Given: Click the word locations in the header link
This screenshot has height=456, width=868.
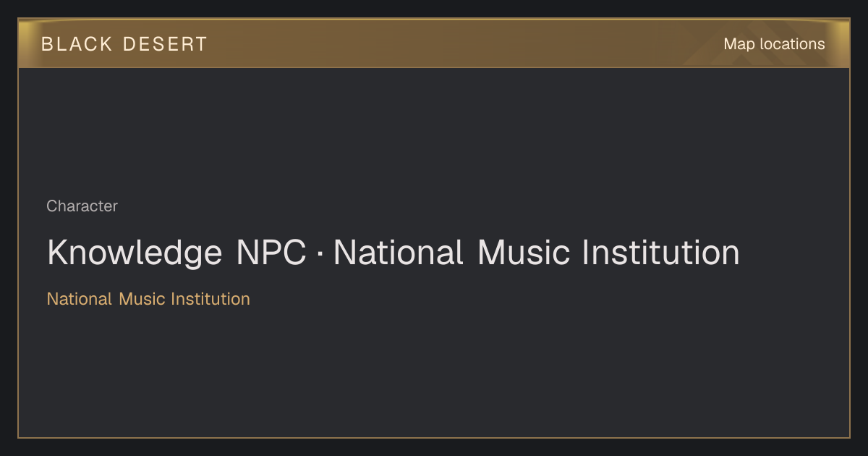Looking at the screenshot, I should [792, 44].
